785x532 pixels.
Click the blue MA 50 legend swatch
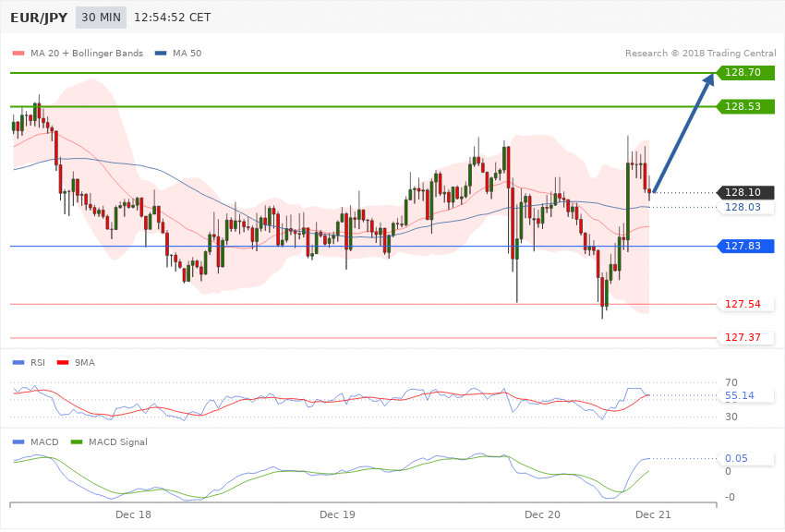coord(161,53)
